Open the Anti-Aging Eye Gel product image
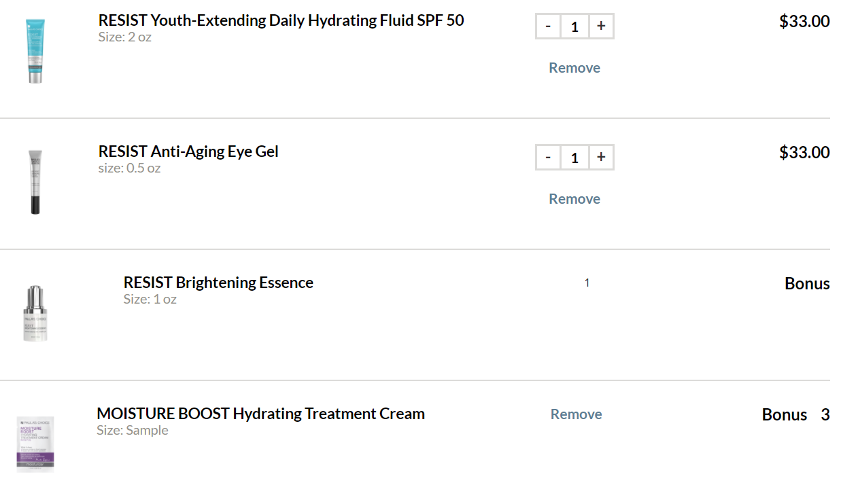 pos(35,182)
